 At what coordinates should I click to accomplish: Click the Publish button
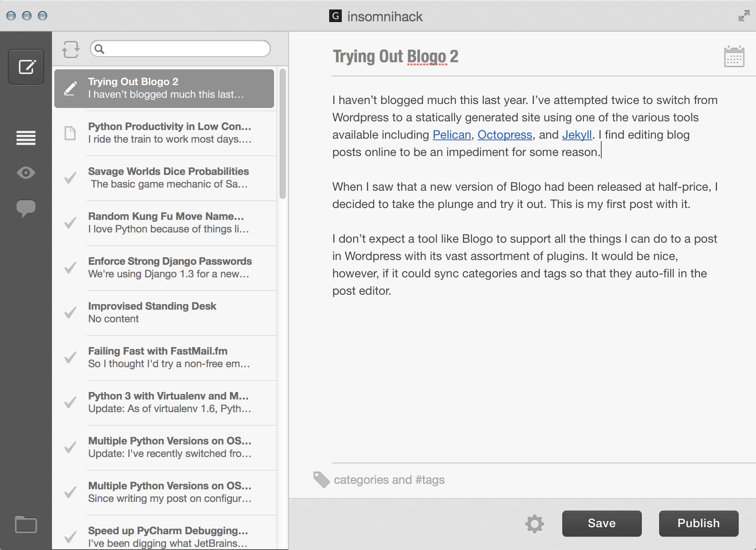tap(699, 524)
